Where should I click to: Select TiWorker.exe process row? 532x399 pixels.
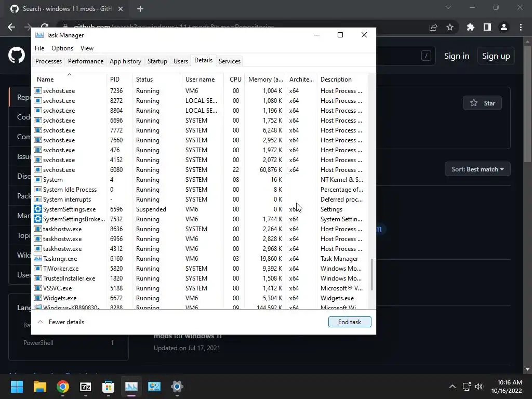pos(200,269)
